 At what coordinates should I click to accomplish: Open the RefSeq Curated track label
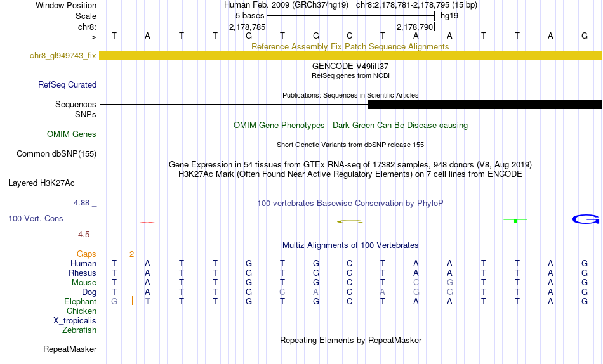point(67,84)
